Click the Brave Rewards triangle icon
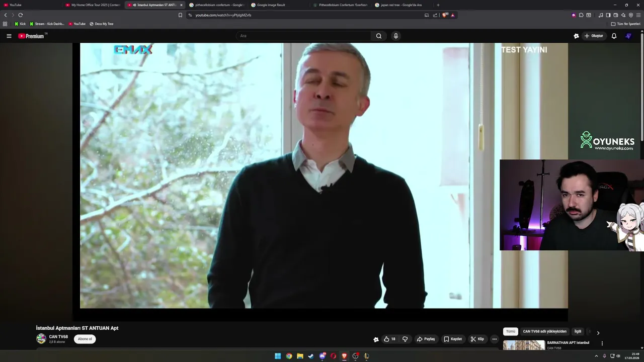 pos(452,15)
